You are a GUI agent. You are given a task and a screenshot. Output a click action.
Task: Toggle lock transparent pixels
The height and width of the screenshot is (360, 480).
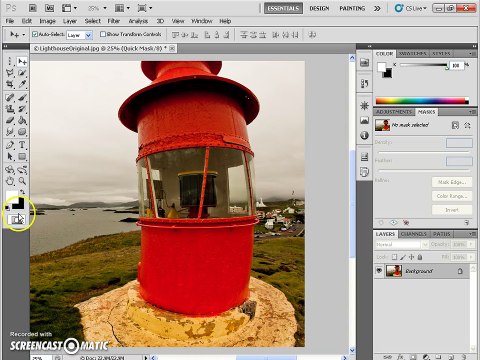(x=394, y=257)
